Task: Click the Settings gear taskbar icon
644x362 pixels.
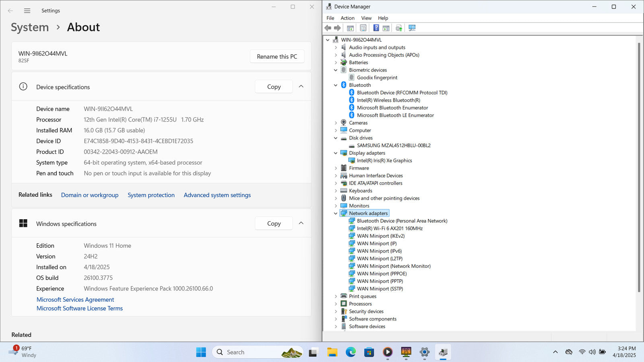Action: tap(425, 352)
